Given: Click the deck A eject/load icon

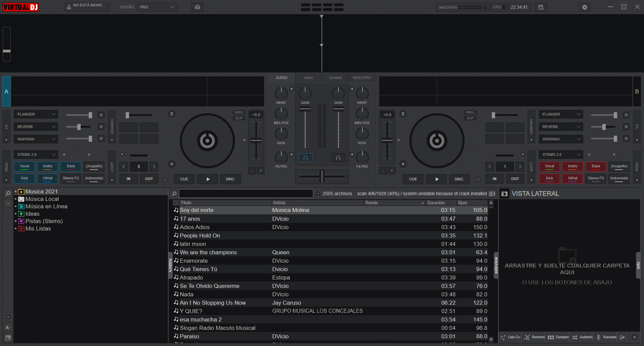Looking at the screenshot, I should 172,114.
